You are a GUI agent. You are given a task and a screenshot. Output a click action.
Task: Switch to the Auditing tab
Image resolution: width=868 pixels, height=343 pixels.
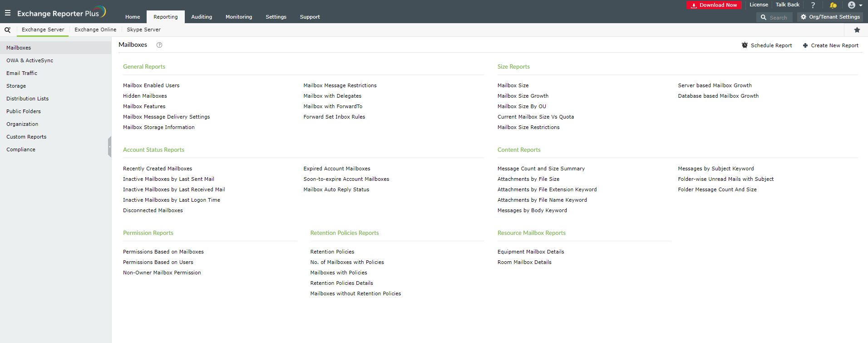tap(202, 17)
